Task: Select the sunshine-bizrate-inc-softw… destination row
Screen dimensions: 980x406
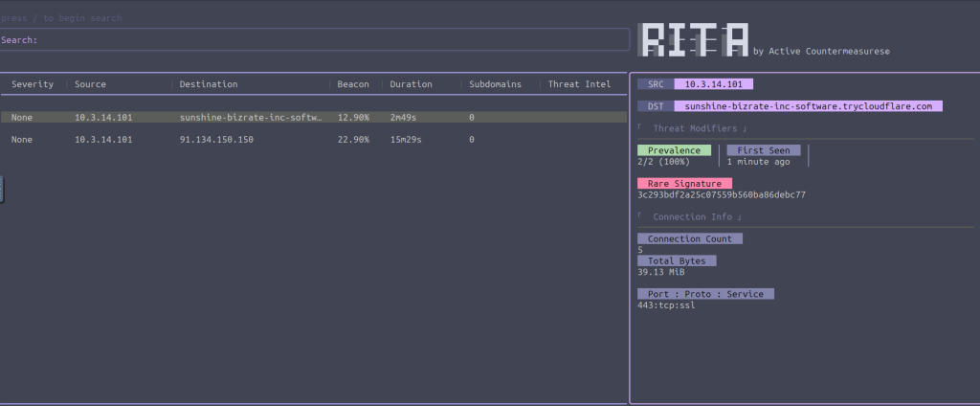Action: click(x=251, y=117)
